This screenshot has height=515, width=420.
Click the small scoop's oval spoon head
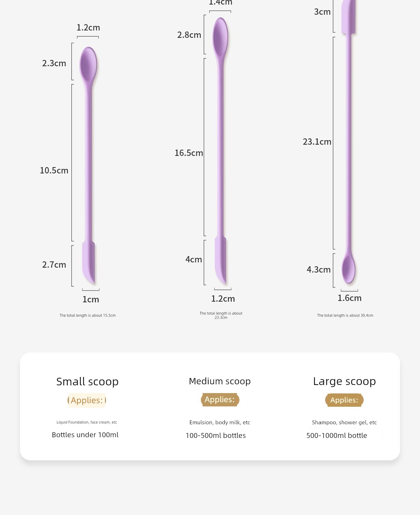tap(88, 64)
